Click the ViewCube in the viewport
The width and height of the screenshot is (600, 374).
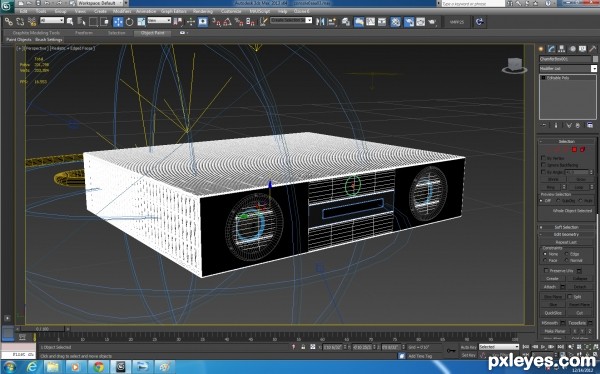tap(515, 65)
